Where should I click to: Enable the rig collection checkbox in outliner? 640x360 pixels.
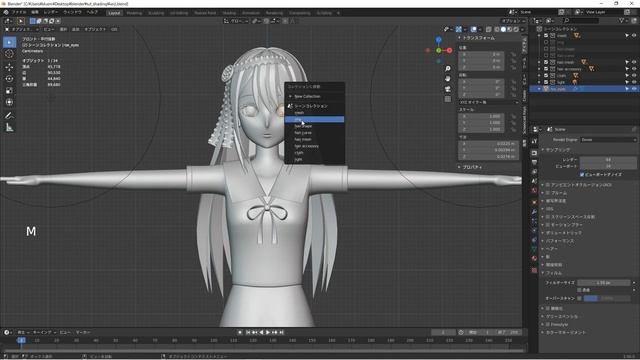click(546, 42)
